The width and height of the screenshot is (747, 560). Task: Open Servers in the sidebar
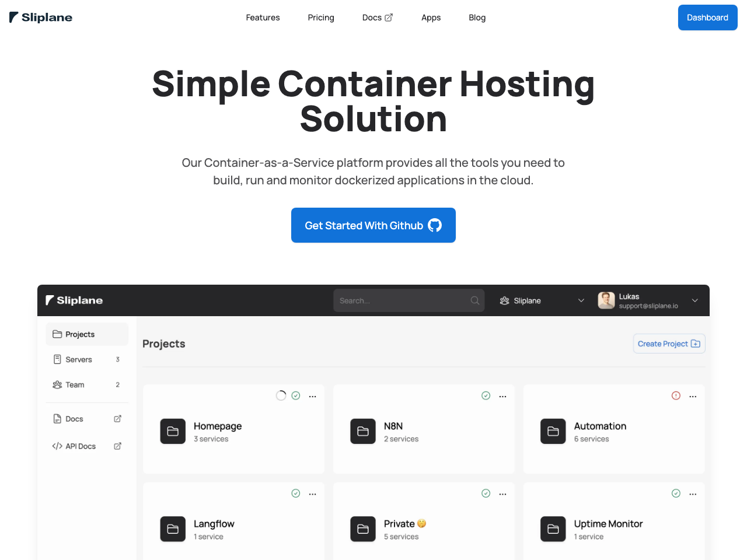coord(79,359)
